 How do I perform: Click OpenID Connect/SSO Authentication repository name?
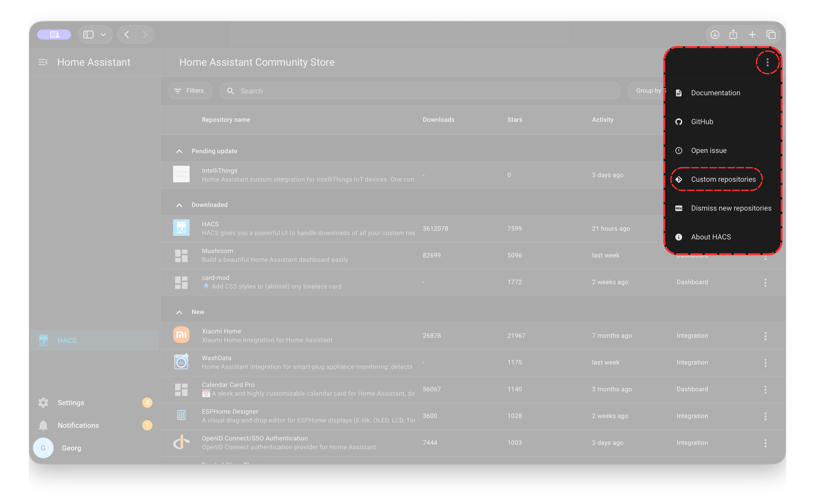[255, 438]
